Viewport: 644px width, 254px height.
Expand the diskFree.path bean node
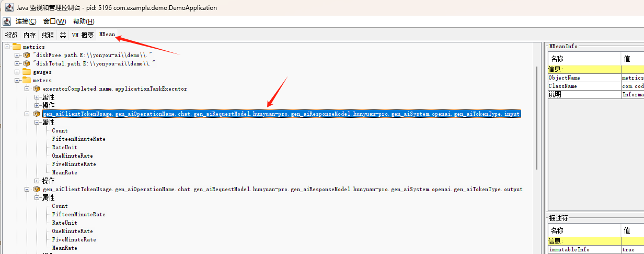[17, 55]
